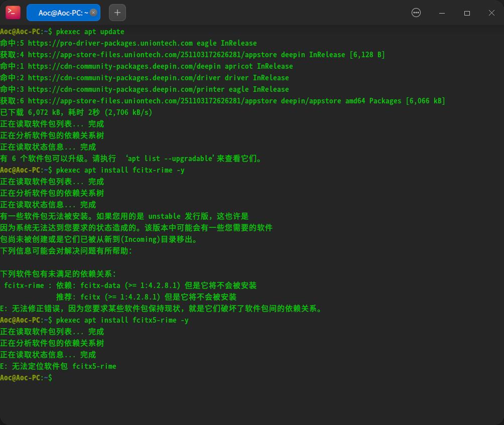Open the terminal main menu (three dots)
Screen dimensions: 504x425
coord(416,13)
